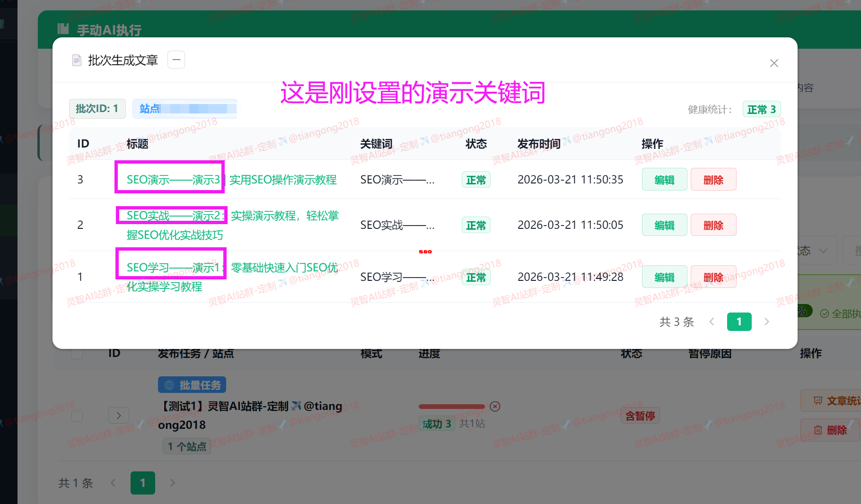
Task: Check the checkbox for the 批量任务 row
Action: pos(77,416)
